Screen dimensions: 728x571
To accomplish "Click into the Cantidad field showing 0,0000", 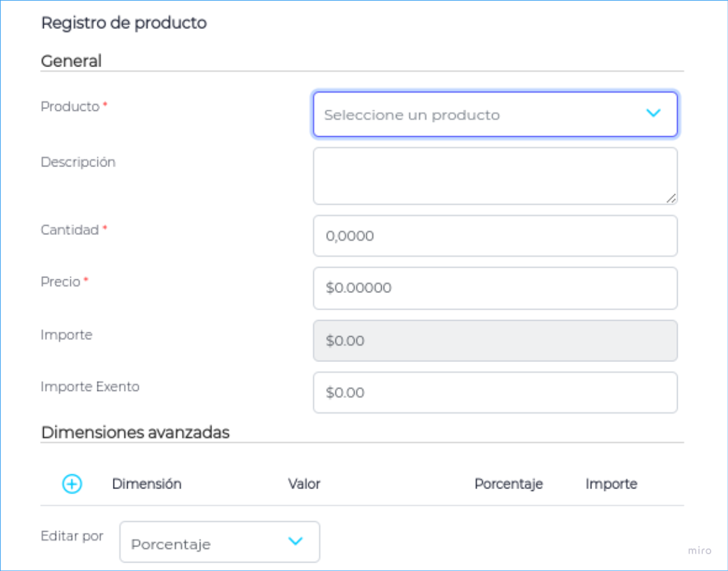I will (495, 236).
